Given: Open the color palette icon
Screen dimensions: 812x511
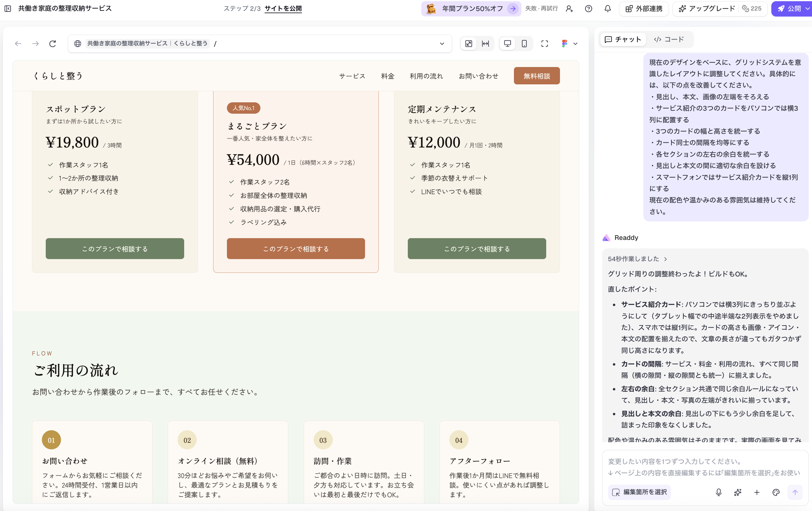Looking at the screenshot, I should point(776,492).
